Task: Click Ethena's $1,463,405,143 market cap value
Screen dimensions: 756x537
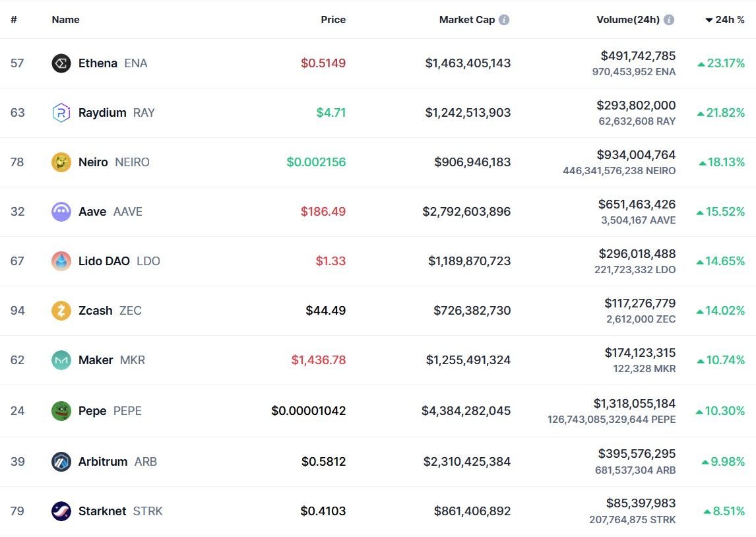Action: click(x=468, y=63)
